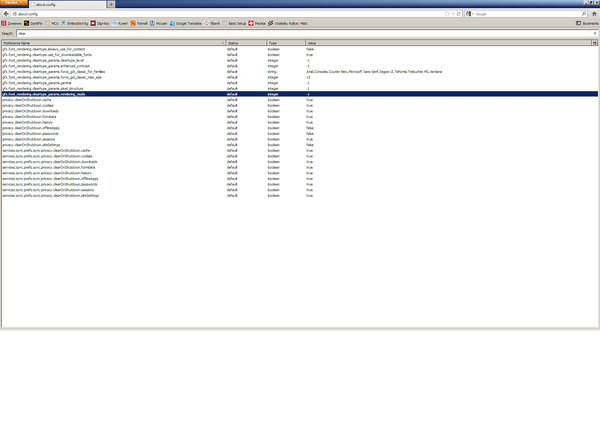Screen dimensions: 600x428
Task: Click the Home icon
Action: tap(594, 14)
